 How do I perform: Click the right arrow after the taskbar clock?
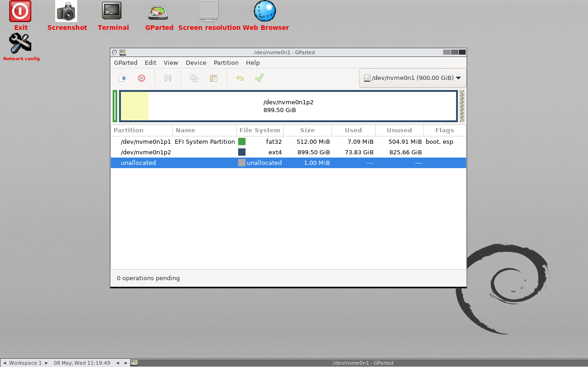click(x=126, y=363)
